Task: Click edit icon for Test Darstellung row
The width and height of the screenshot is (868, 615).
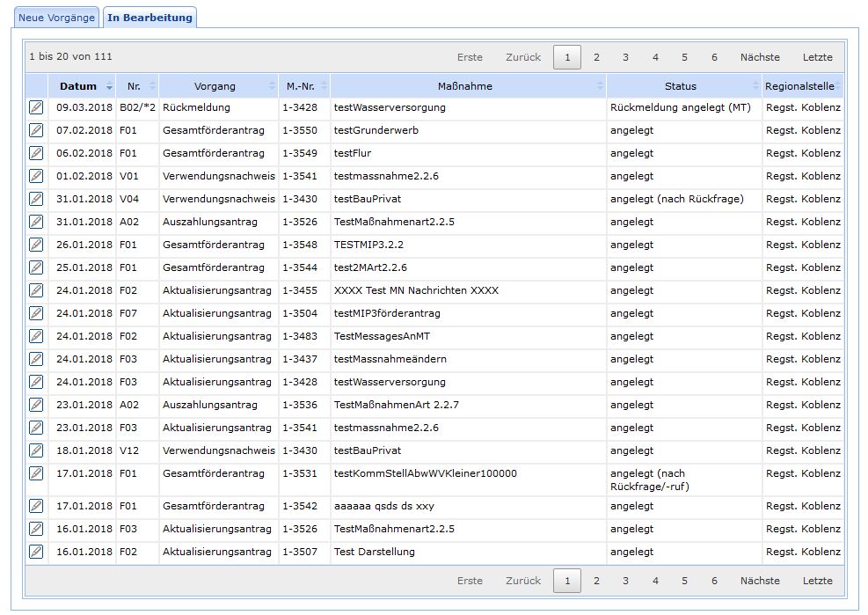Action: tap(36, 552)
